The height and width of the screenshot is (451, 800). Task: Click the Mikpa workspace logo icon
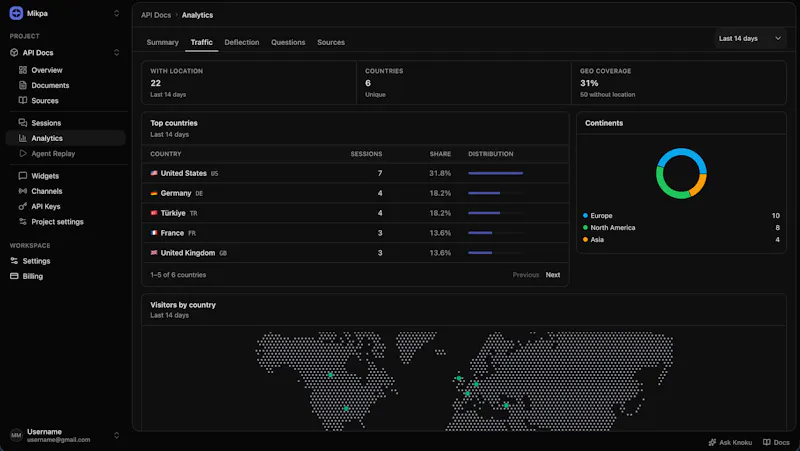point(16,13)
